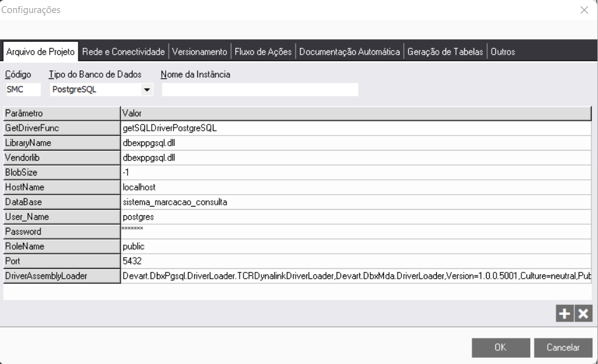Switch to Rede e Conectividade tab

(123, 52)
